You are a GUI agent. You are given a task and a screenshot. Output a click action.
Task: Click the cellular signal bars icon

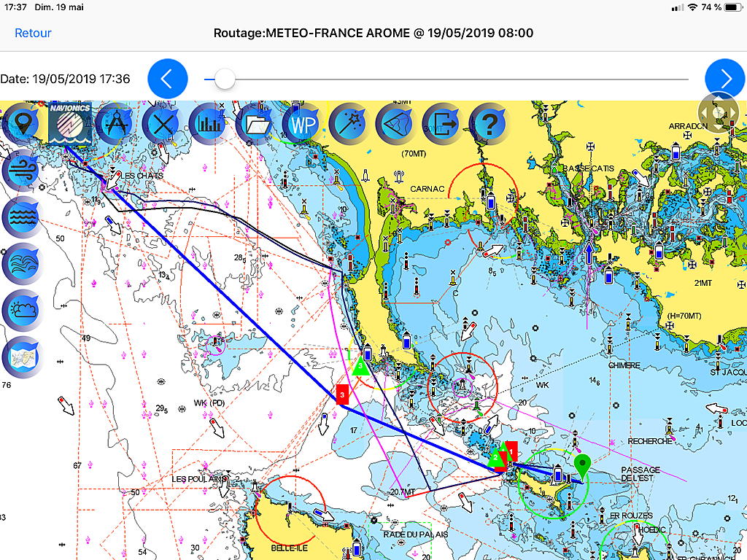pyautogui.click(x=677, y=7)
